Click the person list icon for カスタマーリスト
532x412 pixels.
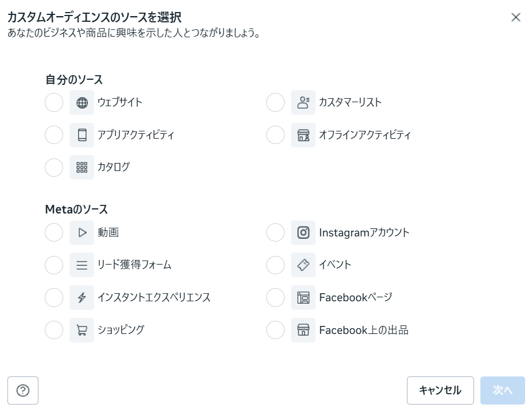[x=303, y=103]
